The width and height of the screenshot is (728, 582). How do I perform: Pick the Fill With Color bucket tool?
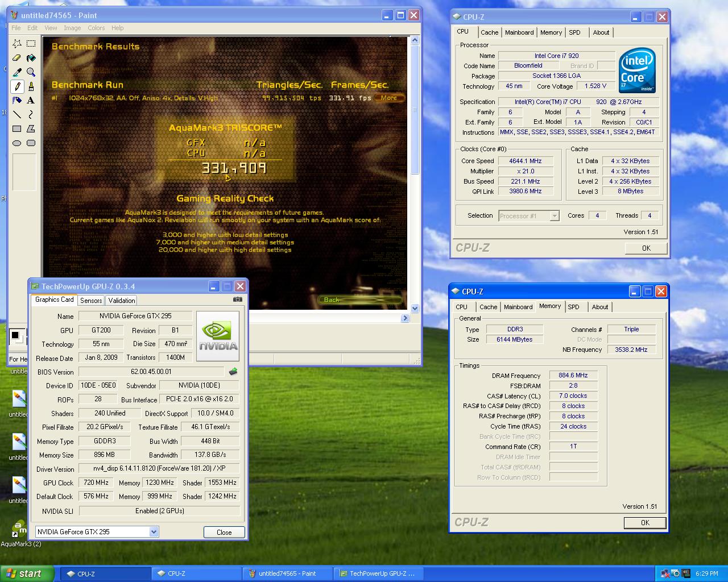(31, 58)
